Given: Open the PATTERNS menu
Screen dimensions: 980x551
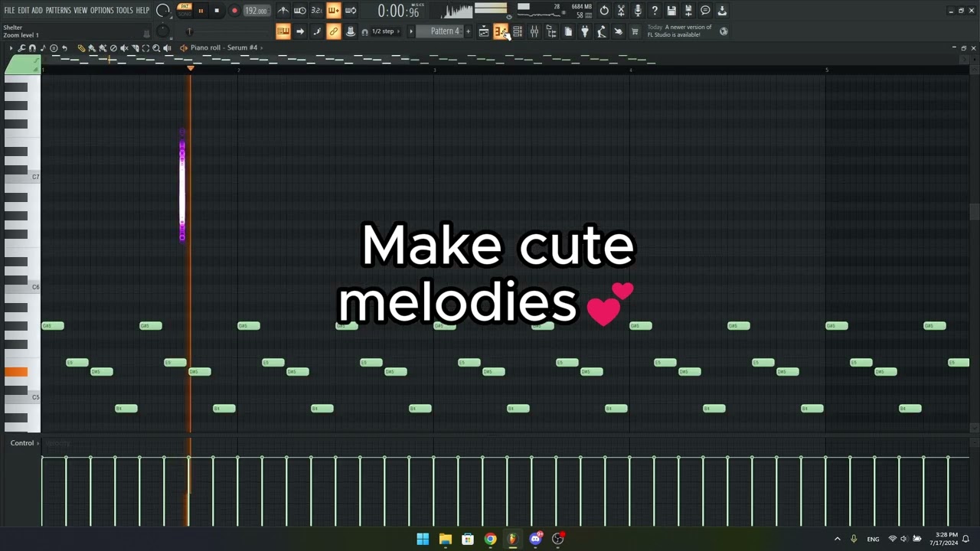Looking at the screenshot, I should tap(58, 11).
